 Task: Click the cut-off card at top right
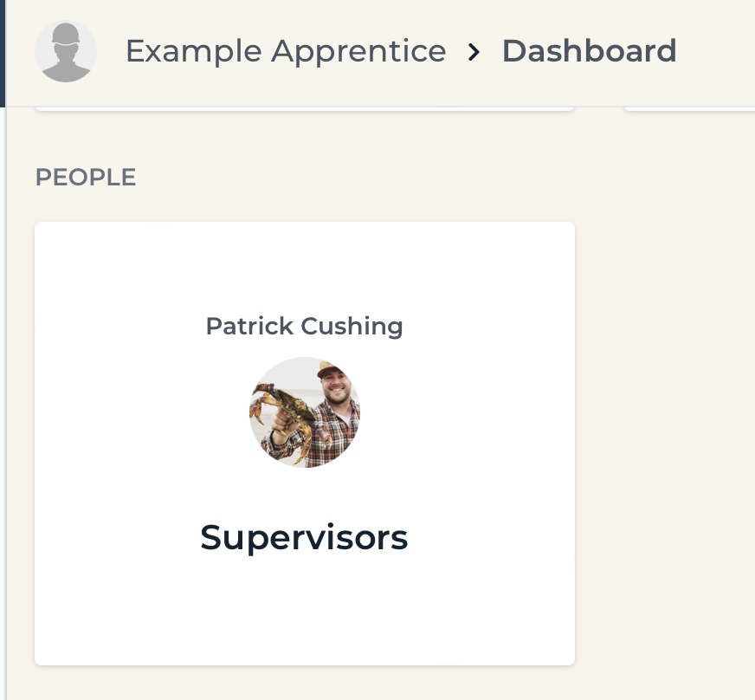[x=689, y=108]
